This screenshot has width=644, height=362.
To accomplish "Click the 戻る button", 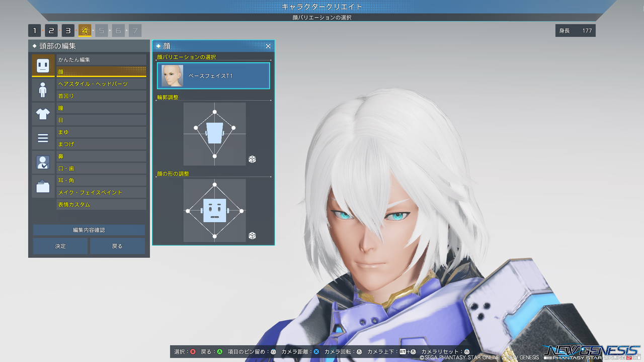I will (x=117, y=246).
